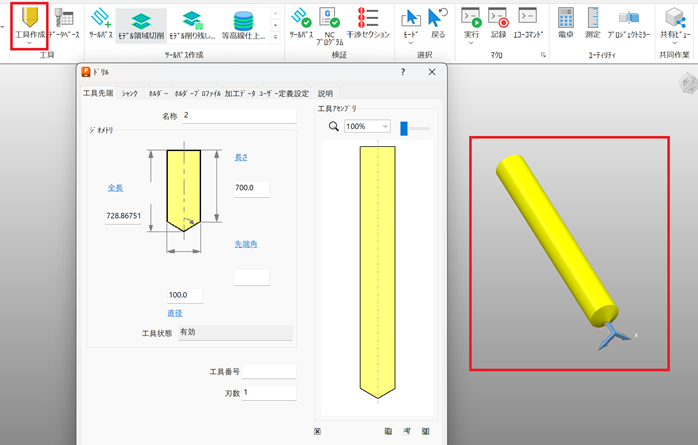This screenshot has height=445, width=698.
Task: Open the マクロ group dialog launcher
Action: pos(543,55)
